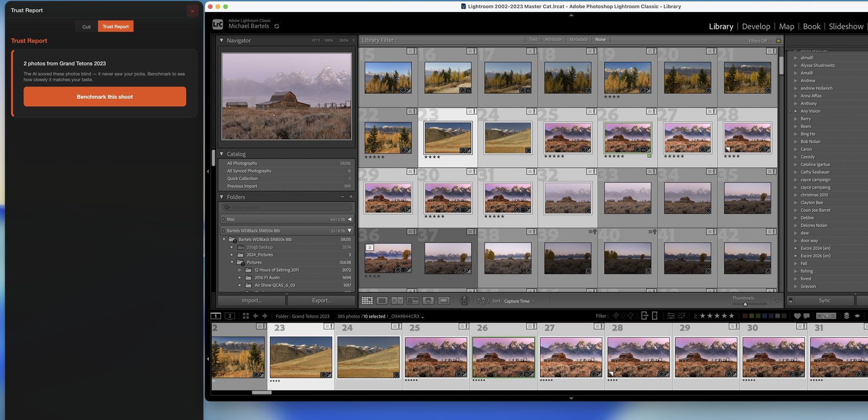
Task: Open filmstrip source path dropdown arrow
Action: [x=423, y=317]
